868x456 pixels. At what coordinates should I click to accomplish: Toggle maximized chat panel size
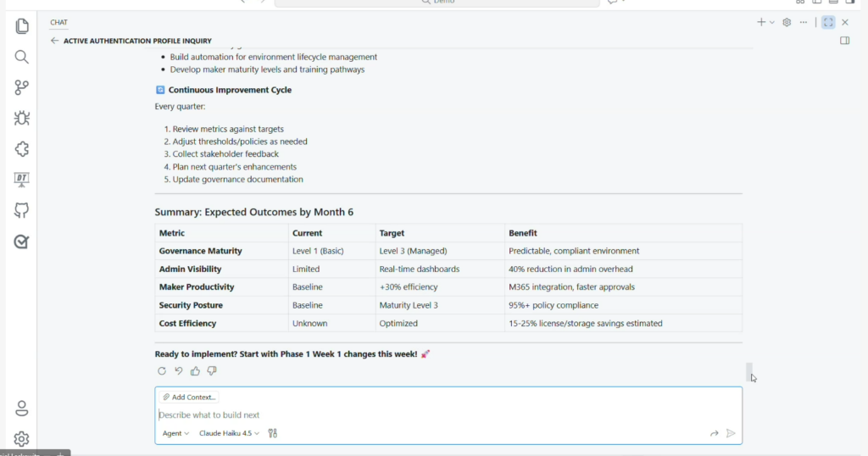(828, 22)
